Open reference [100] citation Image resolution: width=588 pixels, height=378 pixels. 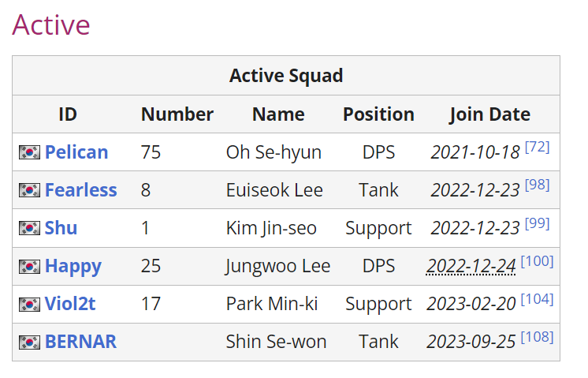(x=537, y=261)
